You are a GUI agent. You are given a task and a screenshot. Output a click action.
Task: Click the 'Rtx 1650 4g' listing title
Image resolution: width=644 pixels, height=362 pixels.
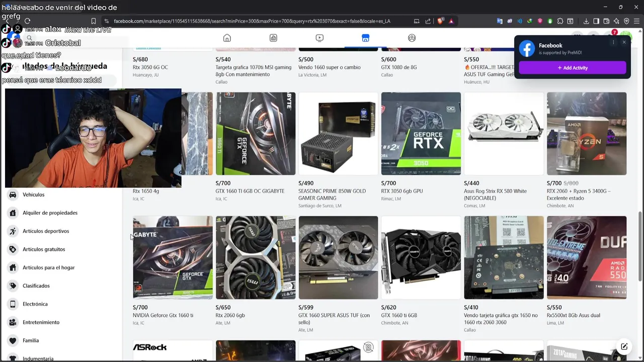146,191
